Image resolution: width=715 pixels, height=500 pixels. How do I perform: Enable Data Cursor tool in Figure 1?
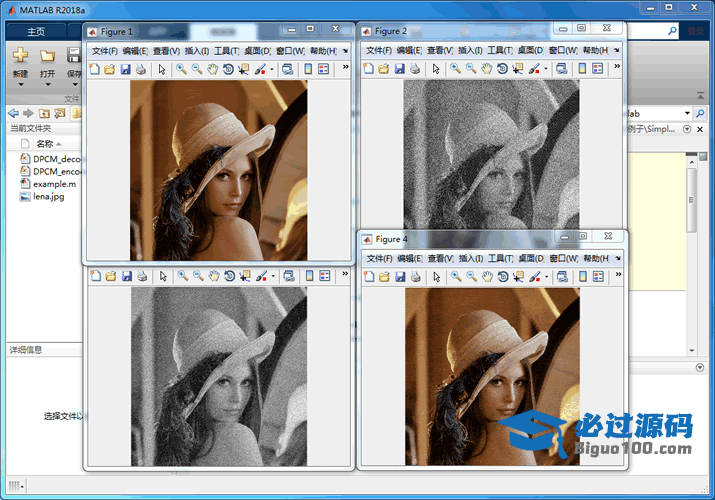click(244, 69)
